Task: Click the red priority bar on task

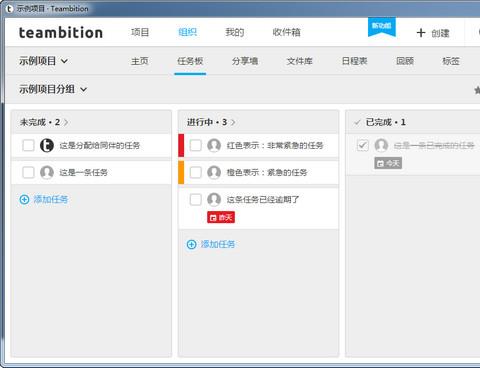Action: [x=181, y=145]
